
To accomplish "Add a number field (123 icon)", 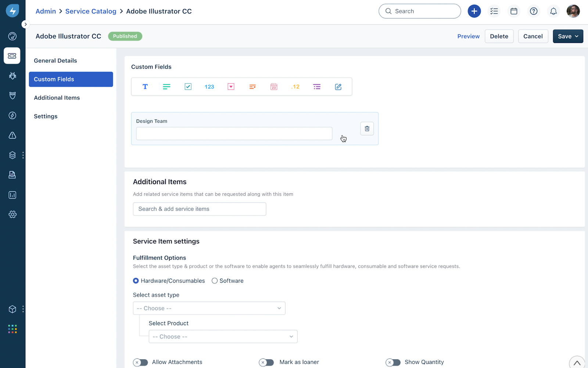I will coord(209,87).
